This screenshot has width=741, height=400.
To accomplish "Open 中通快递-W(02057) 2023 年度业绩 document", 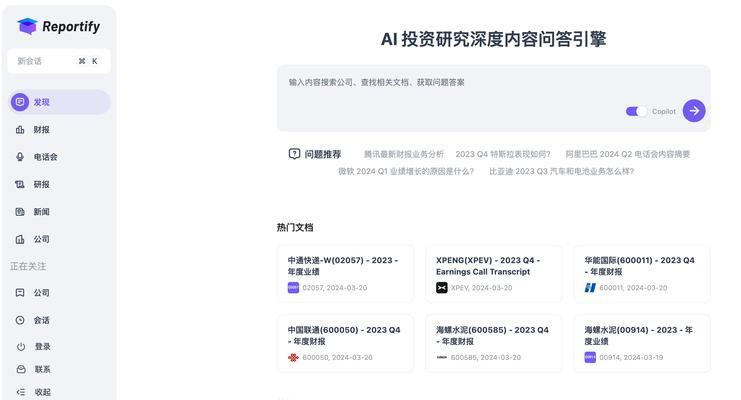I will click(x=345, y=274).
